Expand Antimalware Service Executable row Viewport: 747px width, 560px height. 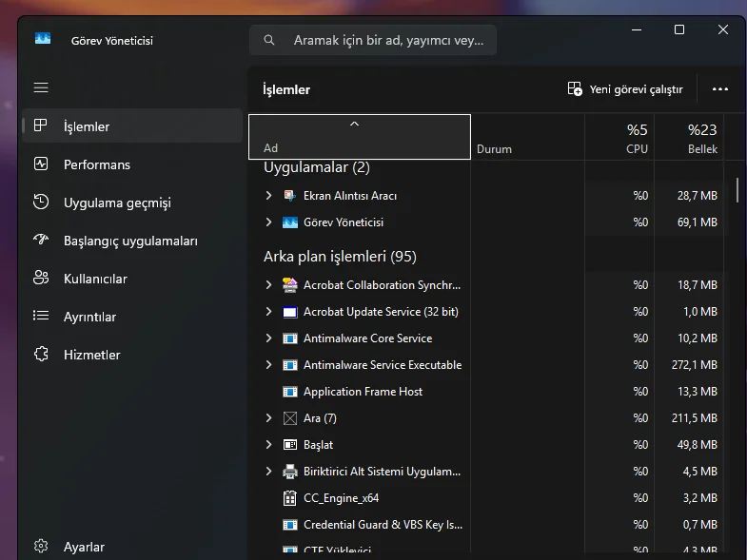[x=268, y=365]
